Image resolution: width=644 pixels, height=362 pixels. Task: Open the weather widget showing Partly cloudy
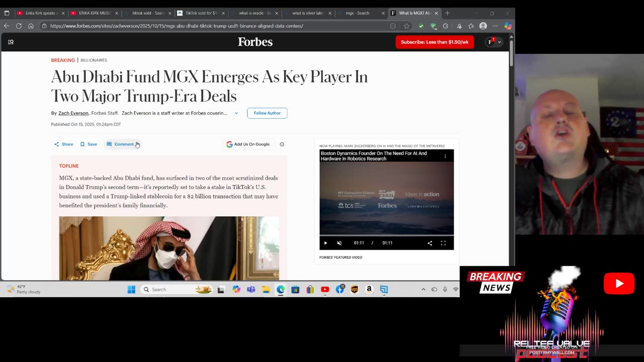pos(23,289)
